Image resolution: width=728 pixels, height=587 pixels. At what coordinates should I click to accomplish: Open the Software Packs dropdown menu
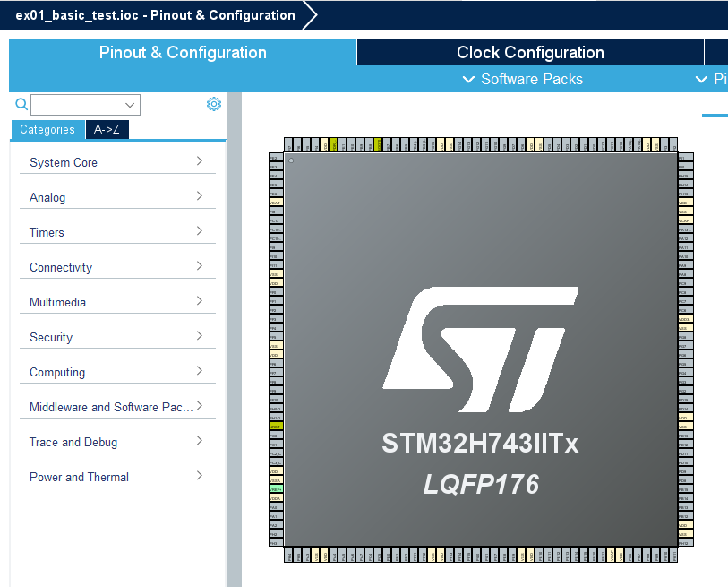click(523, 79)
